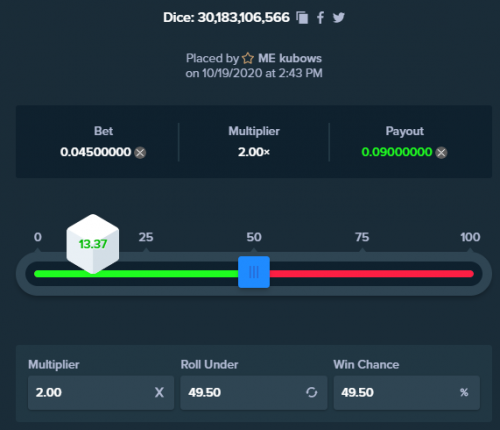Share bet on Twitter

tap(339, 17)
